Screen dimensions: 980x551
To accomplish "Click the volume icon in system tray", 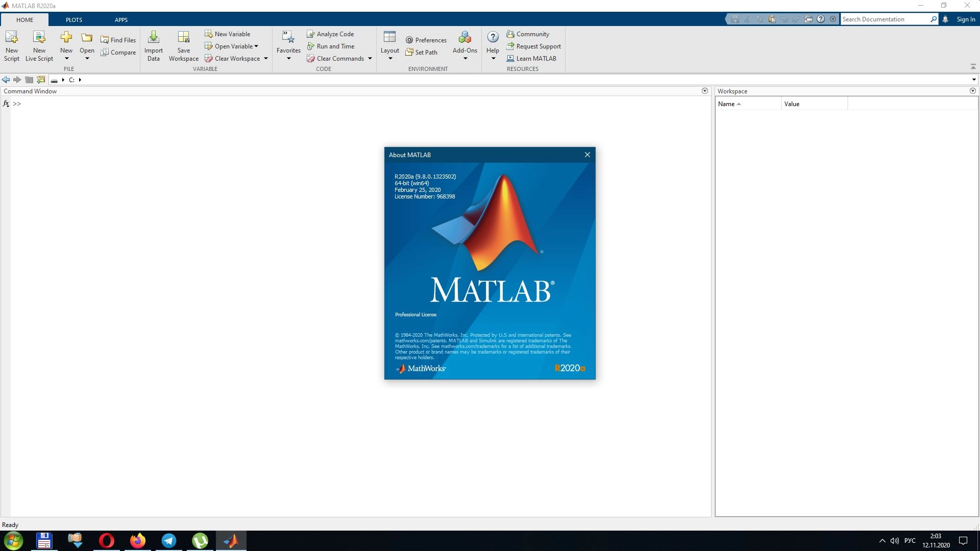I will tap(894, 541).
